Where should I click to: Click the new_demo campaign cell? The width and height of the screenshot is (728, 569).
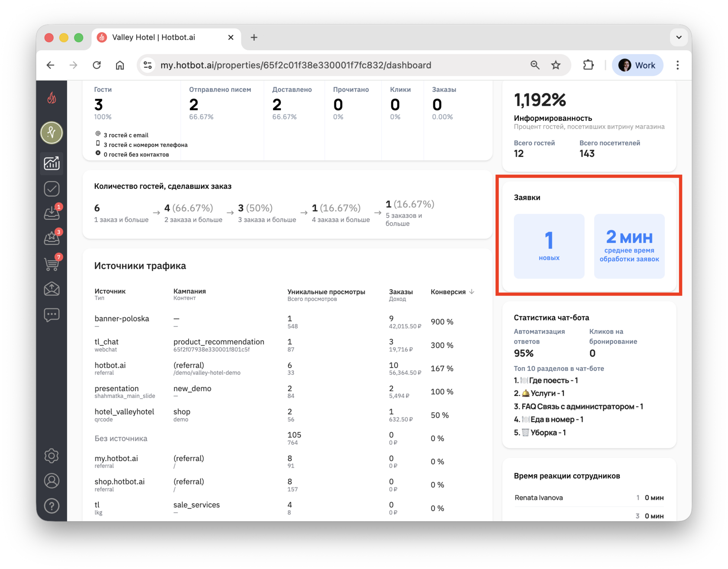point(192,388)
